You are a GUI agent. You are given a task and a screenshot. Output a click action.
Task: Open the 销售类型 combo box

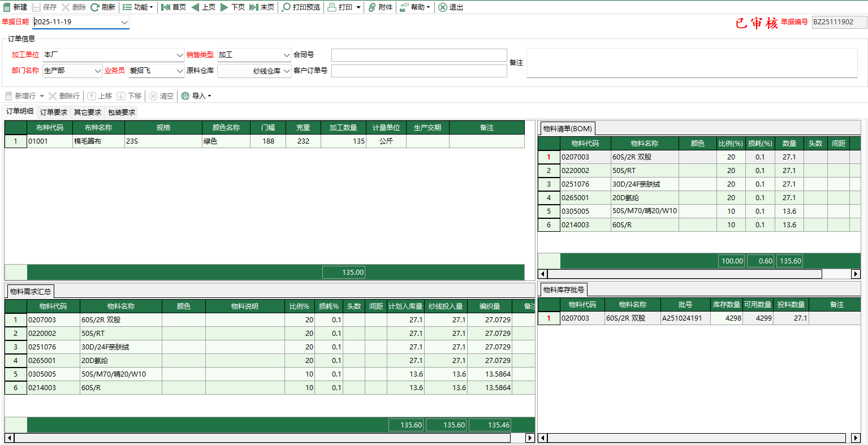(x=287, y=55)
